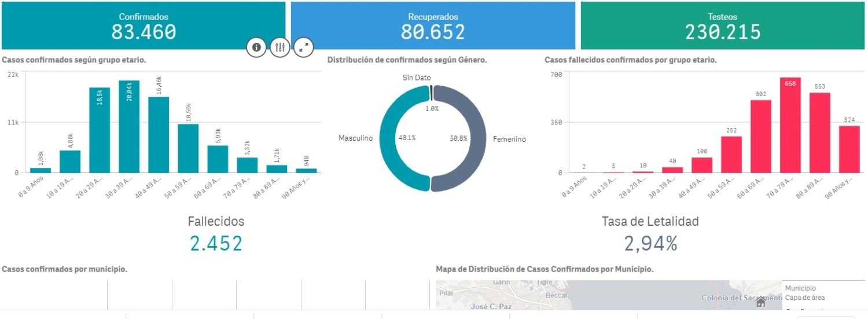
Task: Click the Tasa de Letalidad 2,94% value
Action: click(650, 244)
